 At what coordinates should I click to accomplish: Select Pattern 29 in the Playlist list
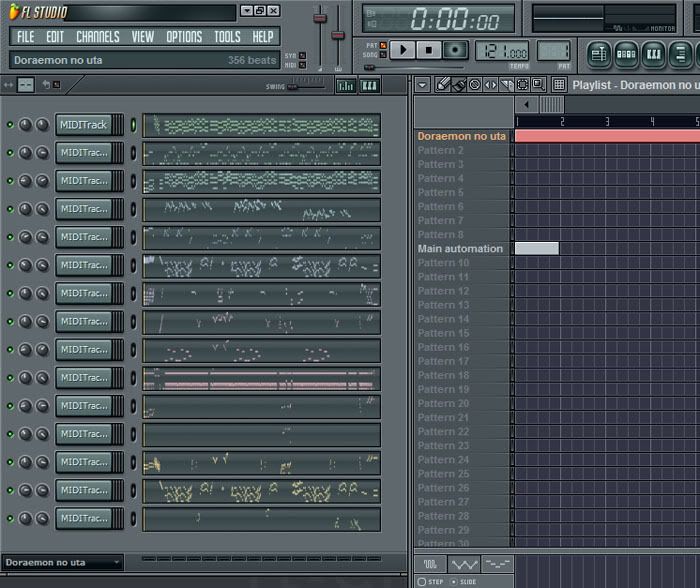(x=462, y=530)
